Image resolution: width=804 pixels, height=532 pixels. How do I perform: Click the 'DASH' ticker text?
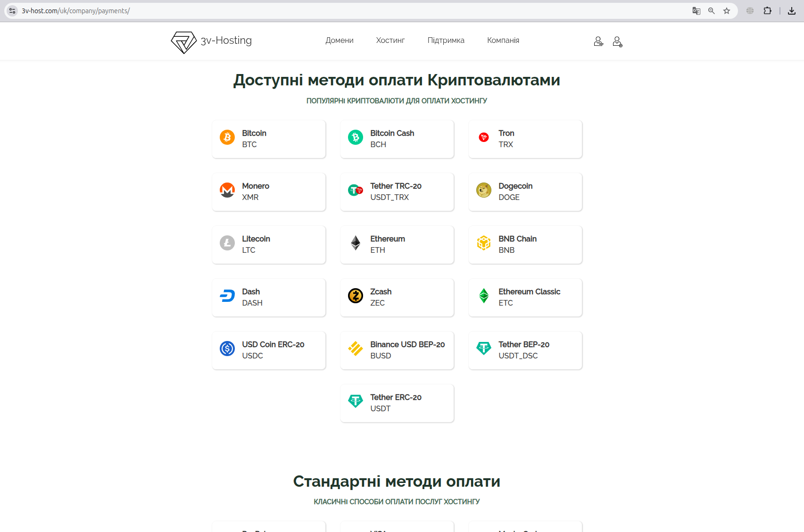click(252, 303)
